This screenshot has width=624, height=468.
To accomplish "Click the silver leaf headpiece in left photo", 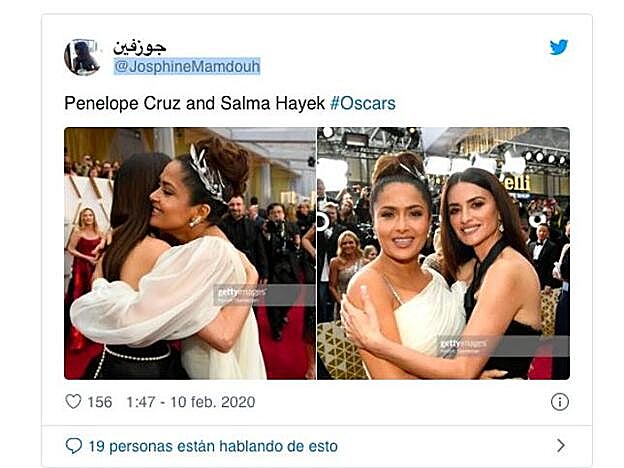I will (207, 173).
